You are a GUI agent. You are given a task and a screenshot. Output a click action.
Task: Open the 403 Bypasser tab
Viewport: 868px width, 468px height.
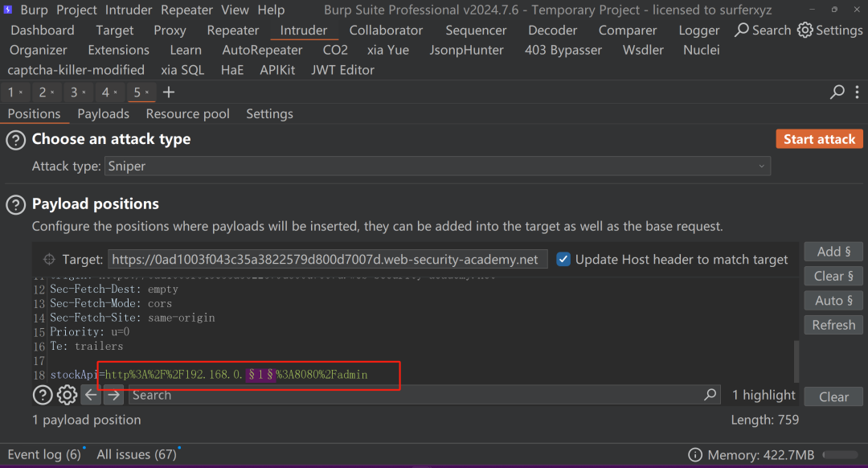click(563, 51)
